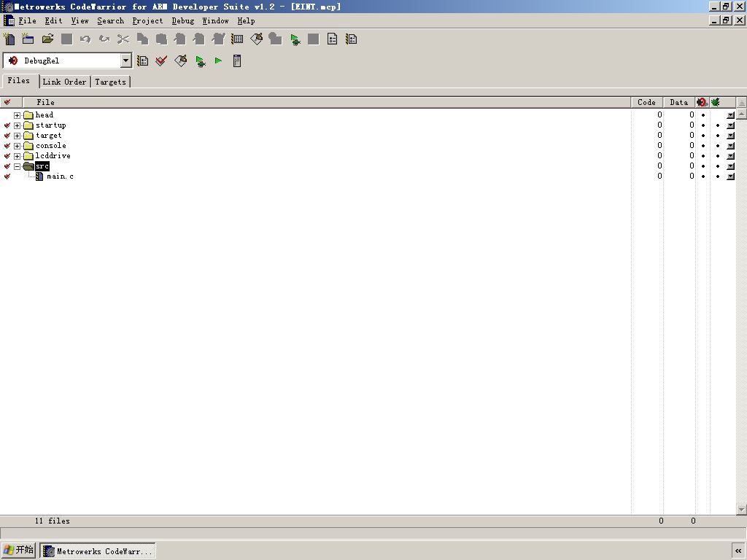747x560 pixels.
Task: Open the Debug menu
Action: pyautogui.click(x=183, y=20)
